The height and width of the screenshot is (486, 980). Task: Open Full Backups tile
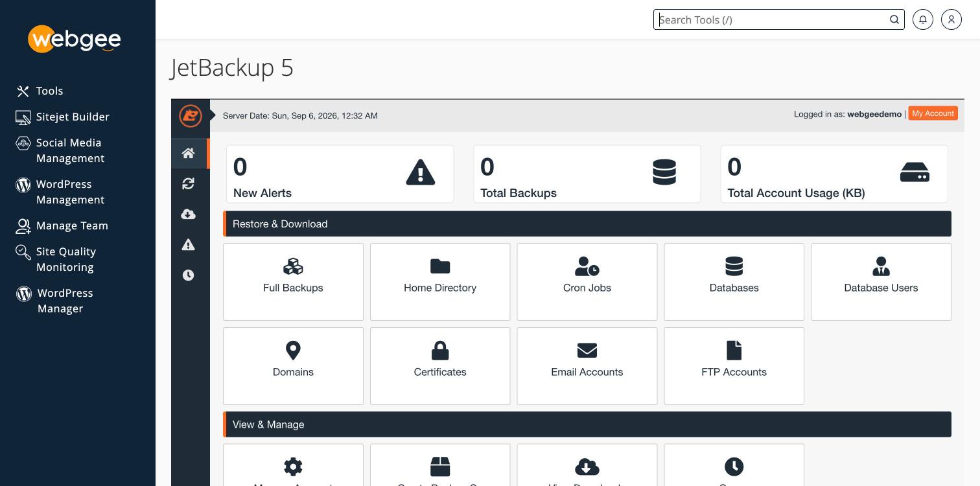pyautogui.click(x=293, y=282)
